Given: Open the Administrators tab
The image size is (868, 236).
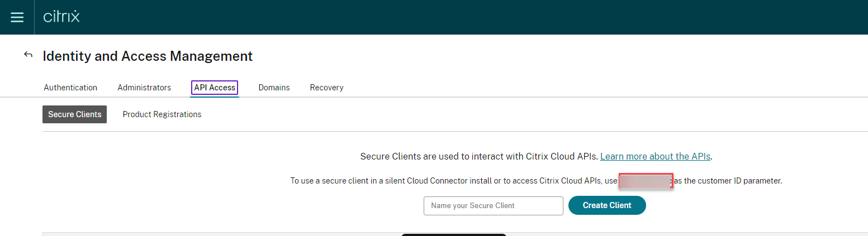Looking at the screenshot, I should pyautogui.click(x=144, y=88).
